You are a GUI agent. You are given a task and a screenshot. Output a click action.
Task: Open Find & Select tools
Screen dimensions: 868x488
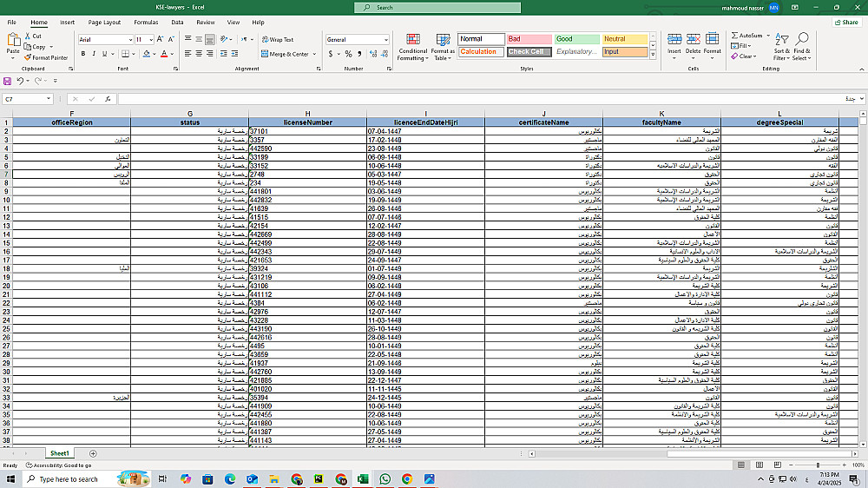click(801, 47)
